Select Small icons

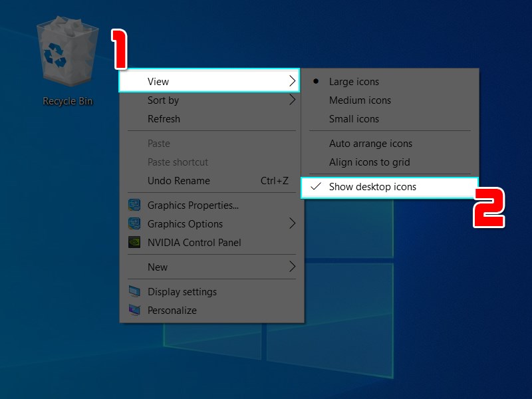pyautogui.click(x=354, y=118)
